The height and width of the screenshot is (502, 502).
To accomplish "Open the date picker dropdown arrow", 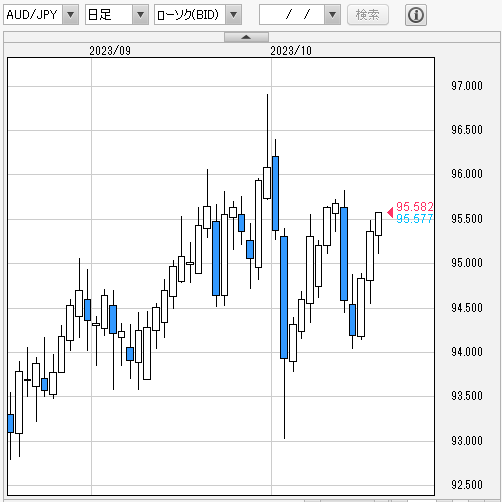I will click(x=332, y=15).
